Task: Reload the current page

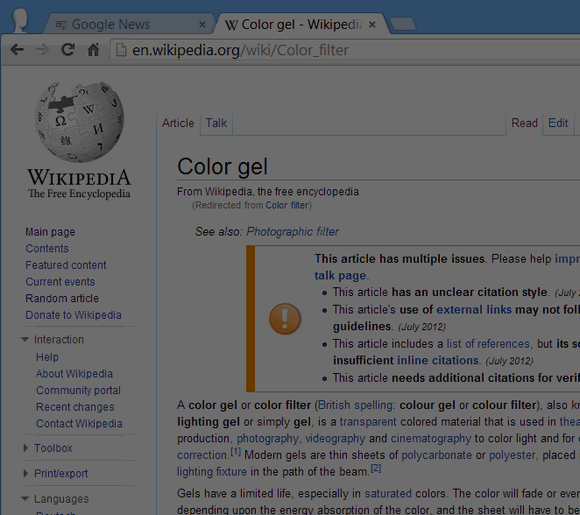Action: coord(68,50)
